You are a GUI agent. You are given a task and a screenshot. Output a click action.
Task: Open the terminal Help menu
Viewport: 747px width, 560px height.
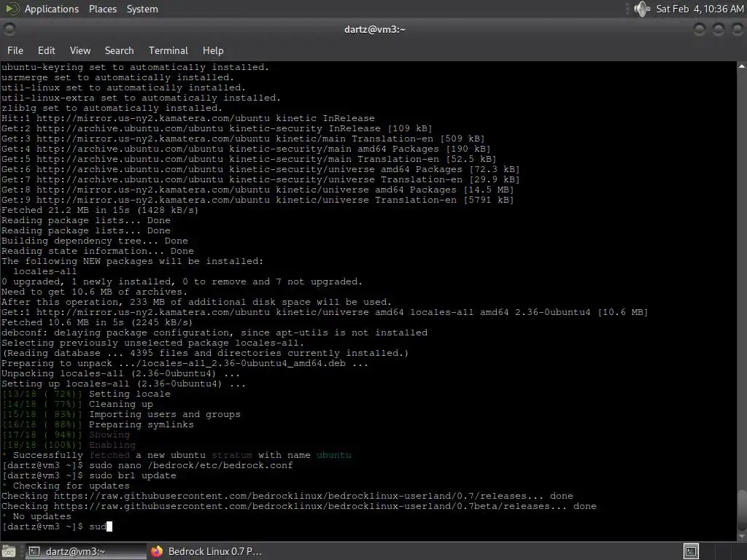213,50
